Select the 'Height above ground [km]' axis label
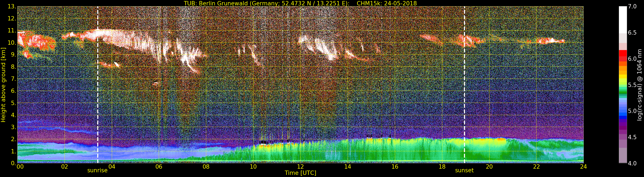 click(x=3, y=85)
